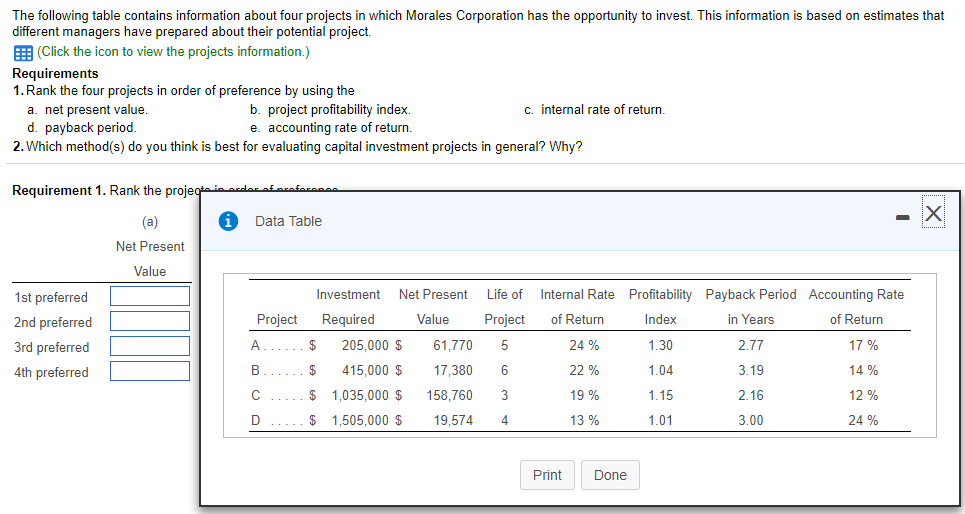Click the Internal Rate of Return column header
965x514 pixels.
pyautogui.click(x=577, y=306)
